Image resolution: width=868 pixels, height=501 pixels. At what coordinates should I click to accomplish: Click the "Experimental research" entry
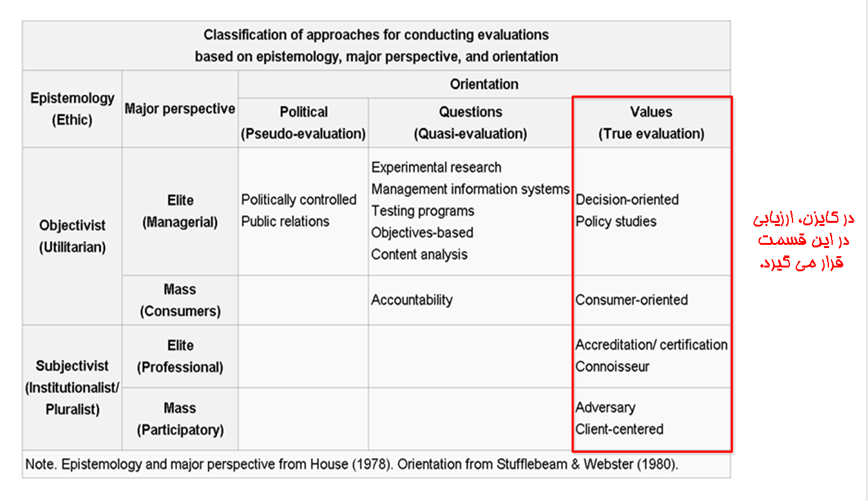436,167
